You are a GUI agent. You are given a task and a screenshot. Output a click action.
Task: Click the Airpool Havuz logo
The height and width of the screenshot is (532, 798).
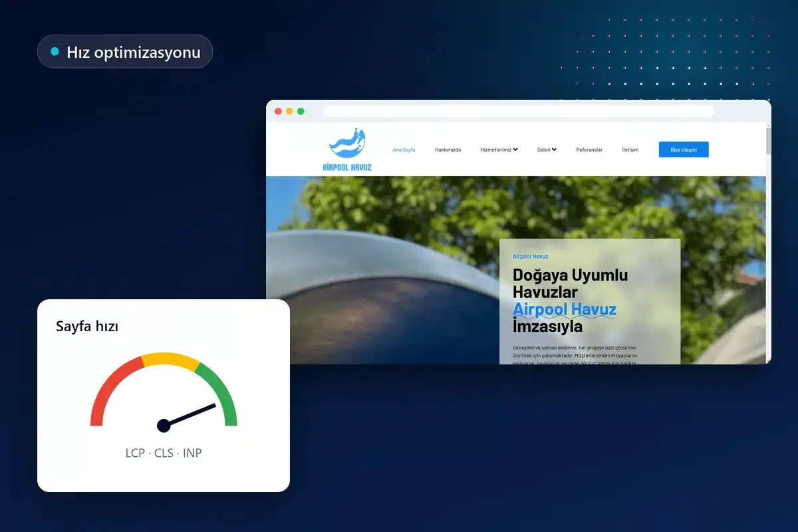pyautogui.click(x=347, y=149)
